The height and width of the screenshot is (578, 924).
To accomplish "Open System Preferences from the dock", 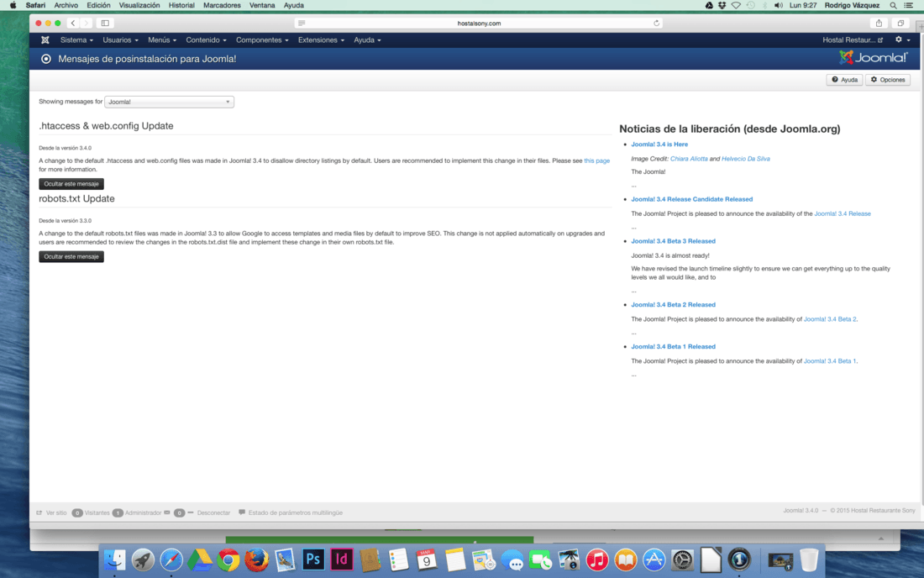I will (682, 560).
